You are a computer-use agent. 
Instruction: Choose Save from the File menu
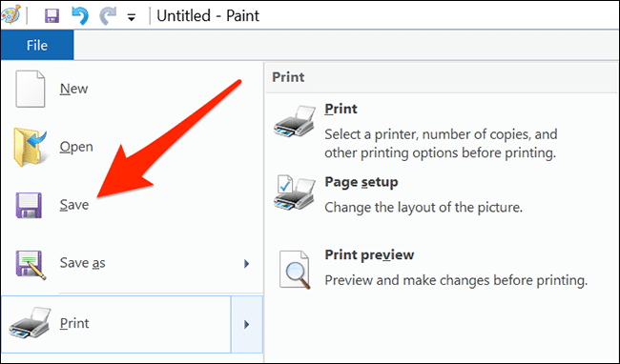tap(74, 205)
